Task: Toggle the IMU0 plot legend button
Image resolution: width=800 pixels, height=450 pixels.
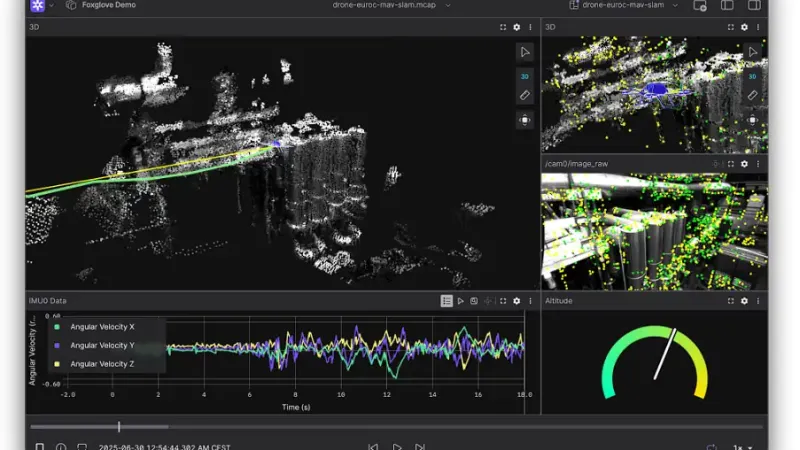Action: (x=447, y=300)
